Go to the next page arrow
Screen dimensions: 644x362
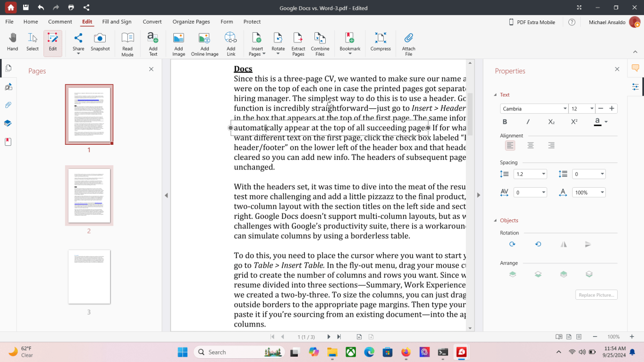coord(329,337)
